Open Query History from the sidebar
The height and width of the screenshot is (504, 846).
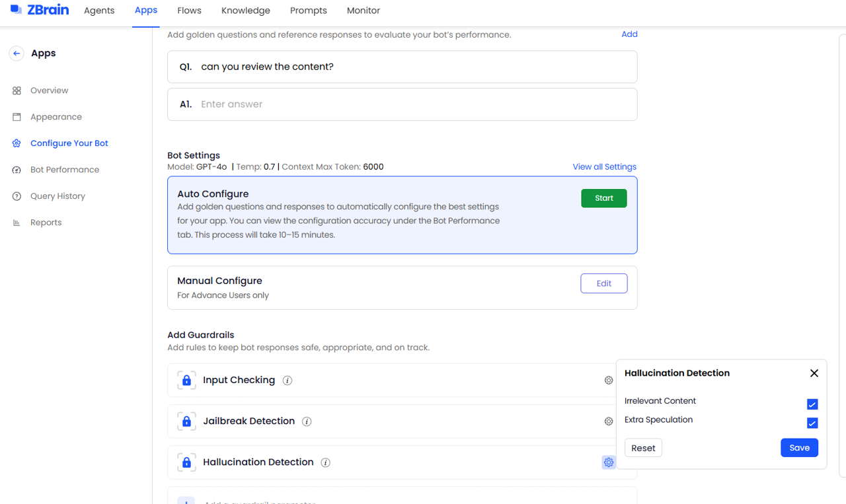(x=58, y=196)
